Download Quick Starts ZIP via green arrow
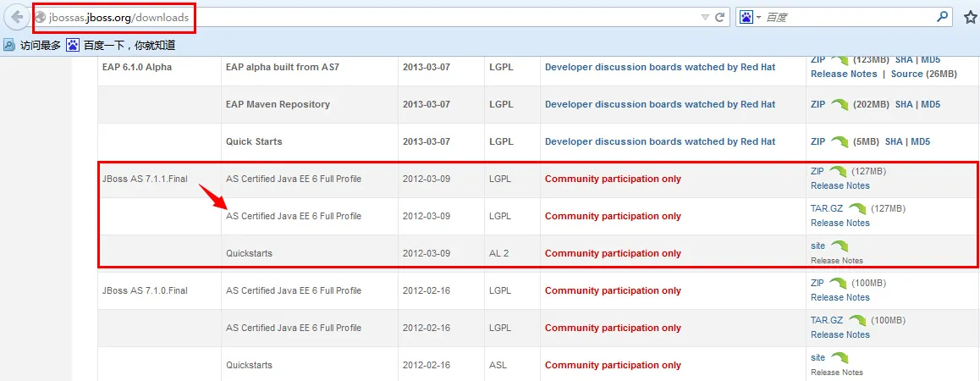Viewport: 980px width, 381px height. tap(840, 142)
